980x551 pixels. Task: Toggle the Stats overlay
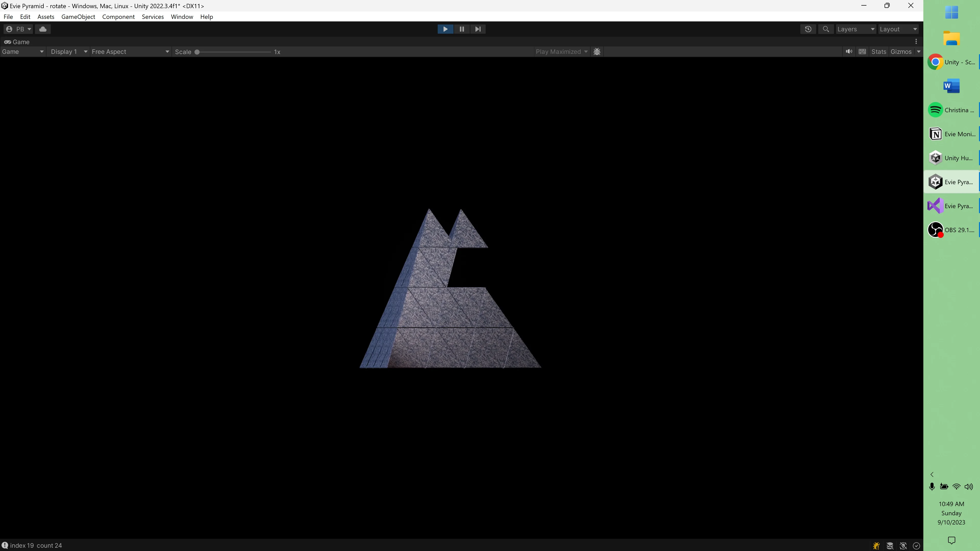(x=879, y=52)
